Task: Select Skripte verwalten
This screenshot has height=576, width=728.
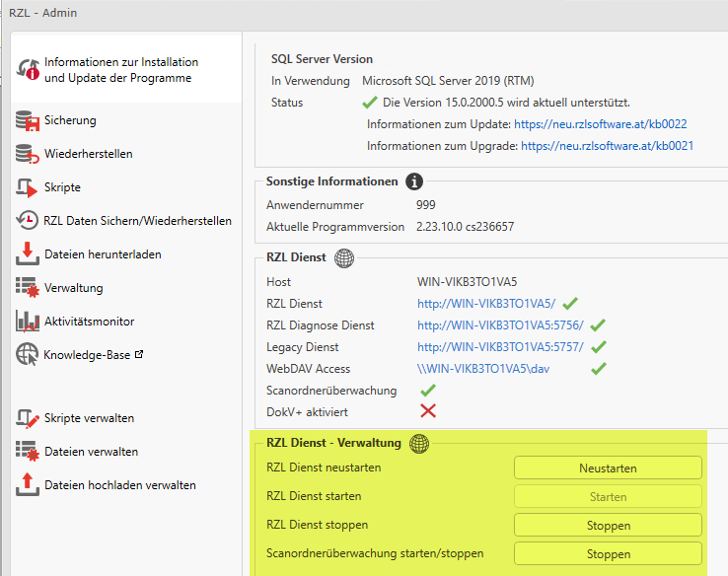Action: click(x=89, y=418)
